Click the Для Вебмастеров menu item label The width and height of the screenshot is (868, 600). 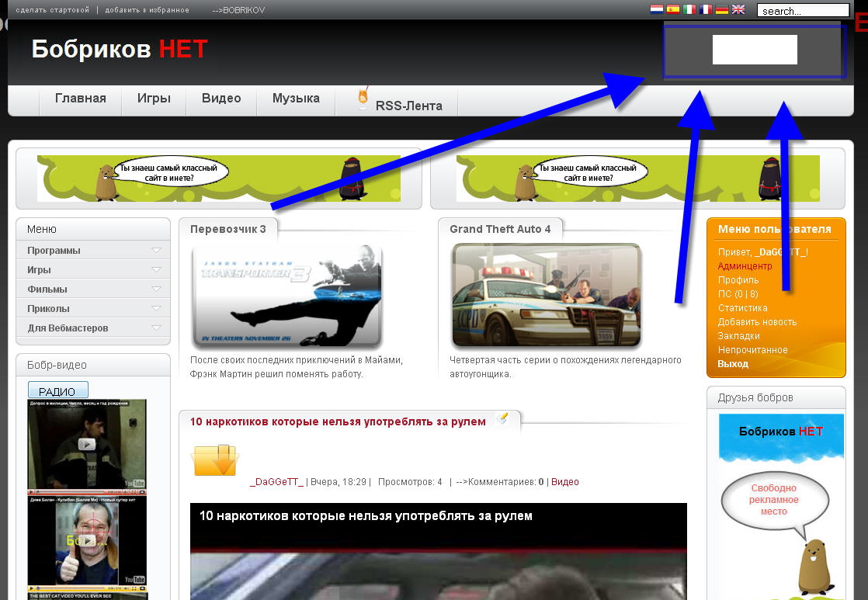(68, 328)
